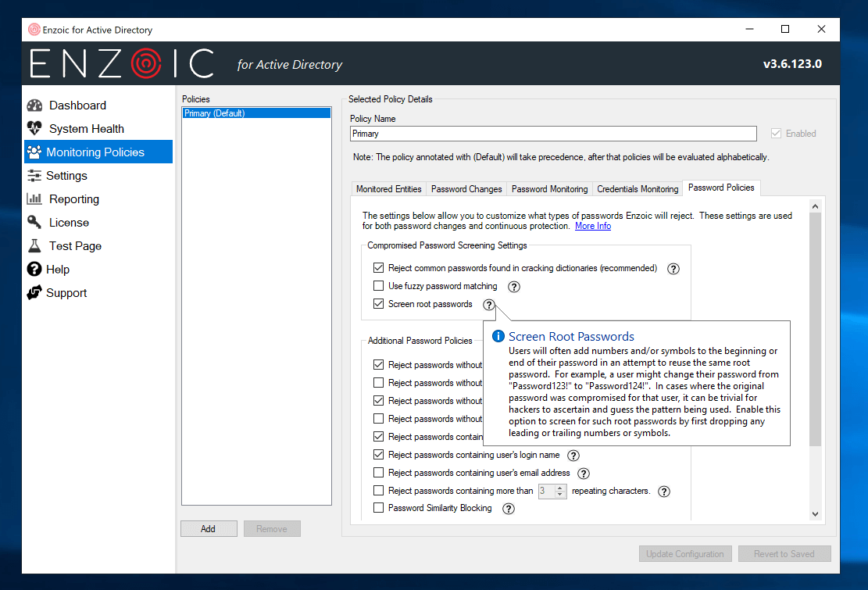The width and height of the screenshot is (868, 590).
Task: Open the Monitored Entities tab
Action: pyautogui.click(x=388, y=189)
